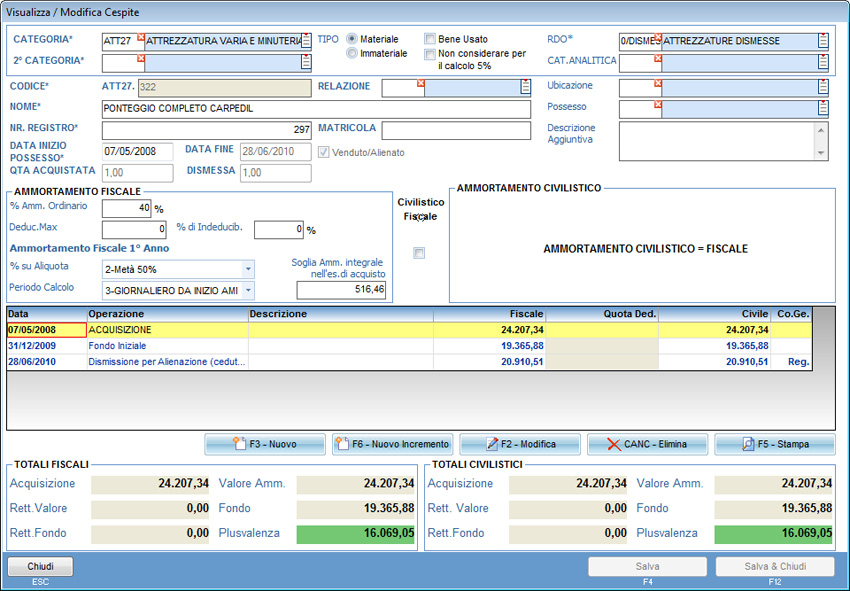
Task: Select the Immateriale radio button
Action: pos(352,53)
